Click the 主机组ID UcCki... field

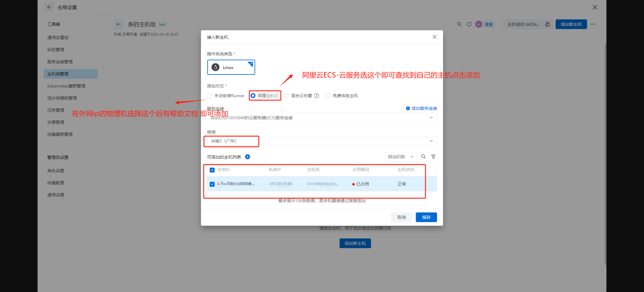click(x=524, y=24)
